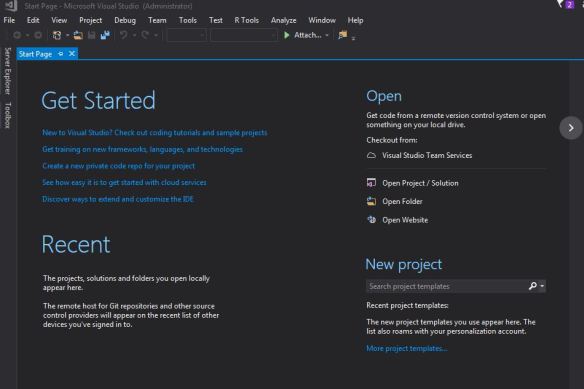The image size is (584, 389).
Task: Click the Find in Files toolbar icon
Action: 343,35
